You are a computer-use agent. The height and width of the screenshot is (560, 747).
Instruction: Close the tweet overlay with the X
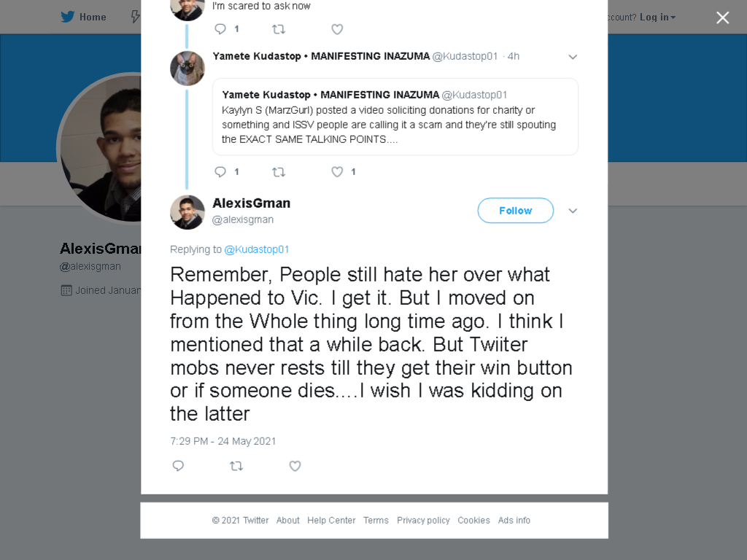pos(723,17)
